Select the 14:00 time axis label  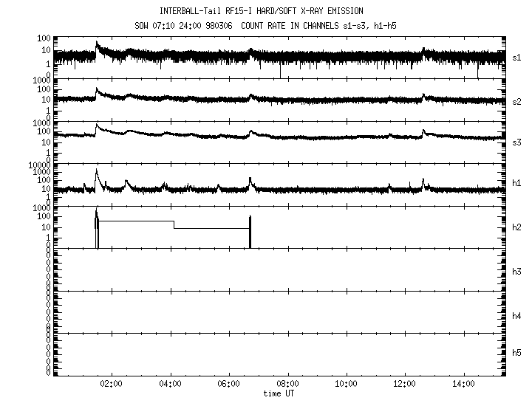click(x=463, y=385)
